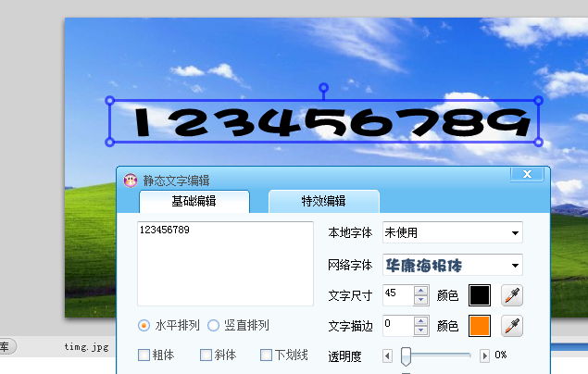Close the 静态文字编辑 dialog
The width and height of the screenshot is (588, 374).
[x=527, y=174]
